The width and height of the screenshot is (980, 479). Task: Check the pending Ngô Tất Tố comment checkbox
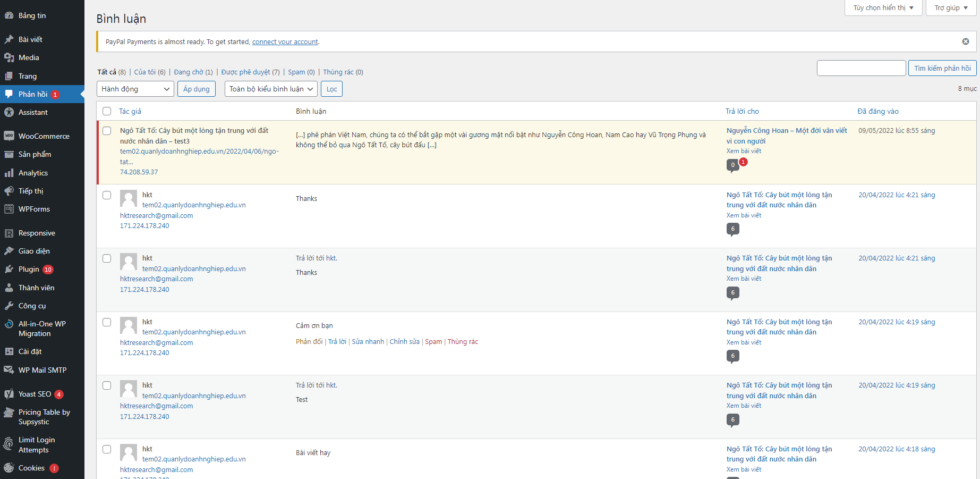click(107, 131)
